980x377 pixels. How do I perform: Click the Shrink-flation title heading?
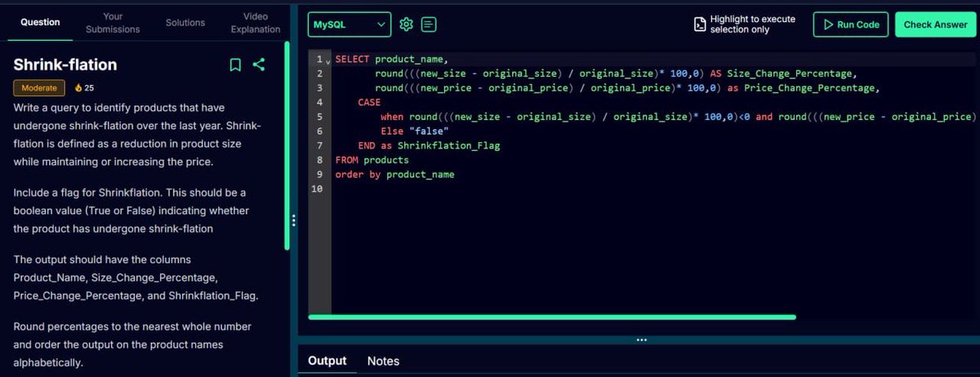[x=65, y=64]
